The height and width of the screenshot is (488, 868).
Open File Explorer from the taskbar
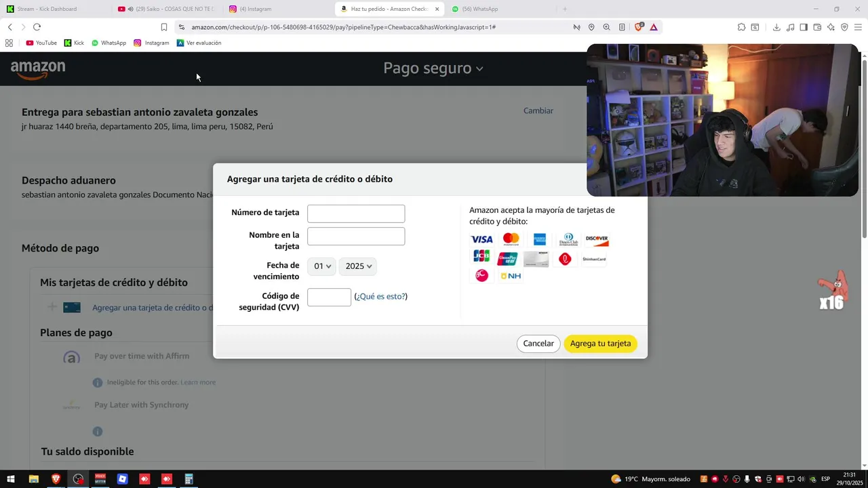(x=33, y=479)
